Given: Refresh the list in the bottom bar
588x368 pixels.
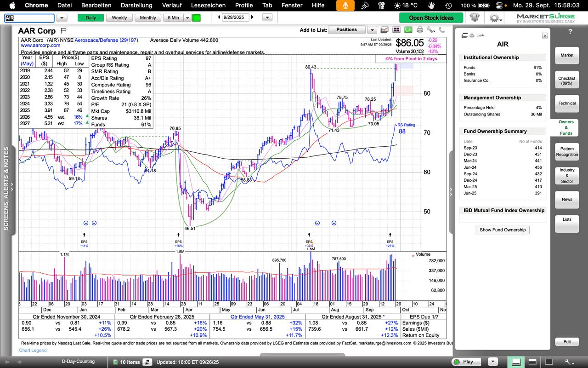Looking at the screenshot, I should pos(147,362).
